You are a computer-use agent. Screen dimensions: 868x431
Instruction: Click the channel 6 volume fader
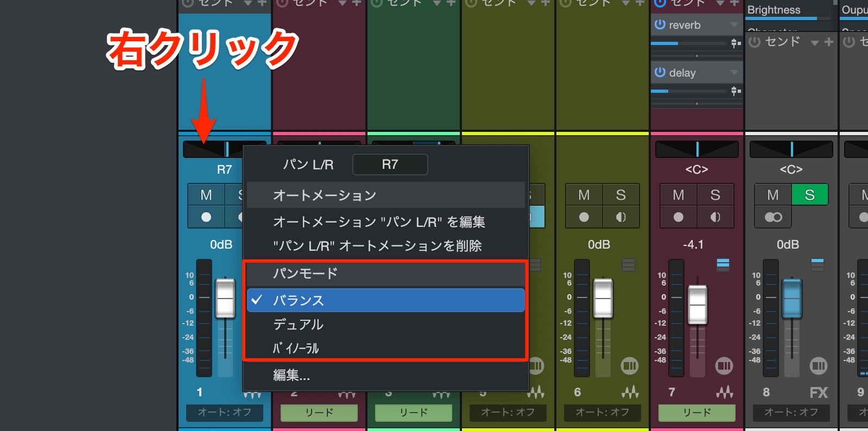pos(603,298)
